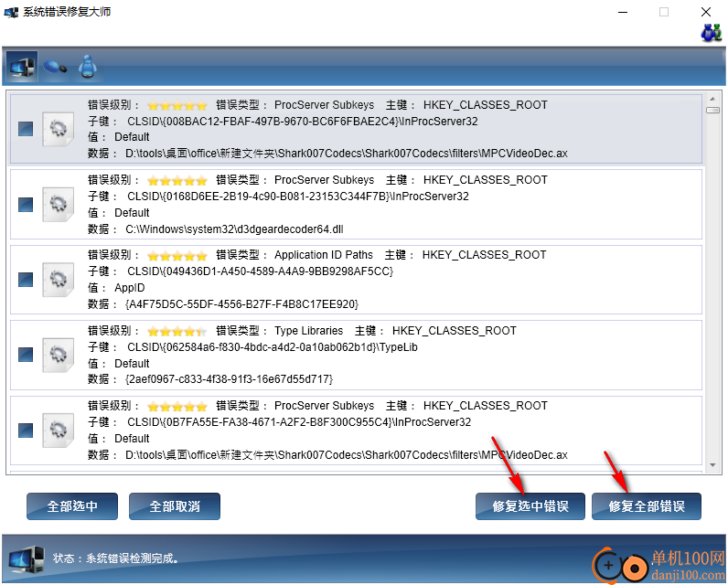Click 修复全部错误 to repair all errors
Viewport: 728px width, 585px height.
(x=647, y=506)
